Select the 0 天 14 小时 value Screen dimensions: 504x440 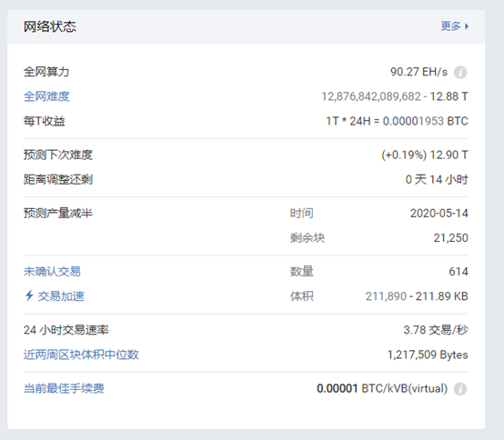click(437, 179)
